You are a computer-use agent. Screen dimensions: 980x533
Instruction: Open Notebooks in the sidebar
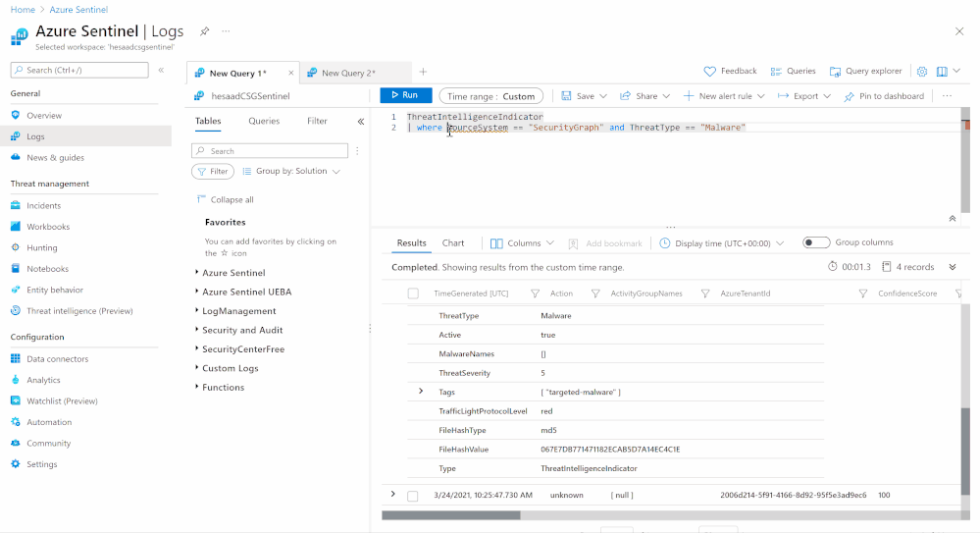pos(47,269)
